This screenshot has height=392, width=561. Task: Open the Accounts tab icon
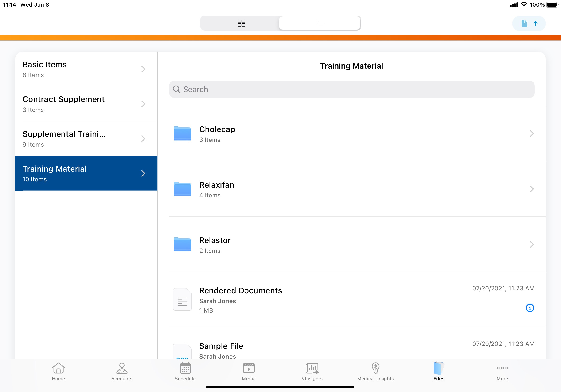click(x=122, y=368)
